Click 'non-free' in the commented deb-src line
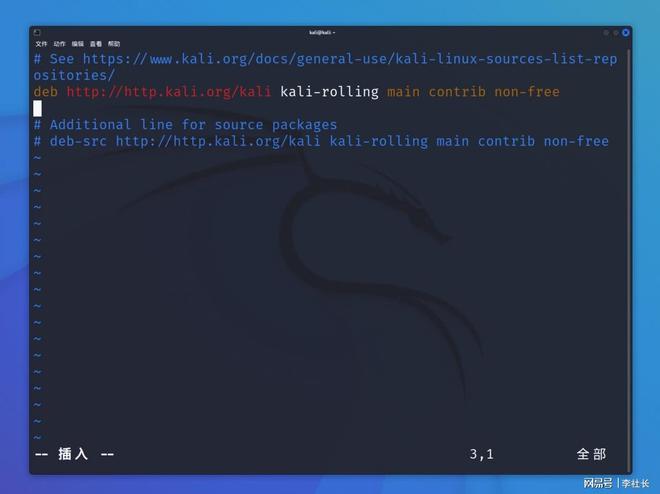 pos(576,141)
